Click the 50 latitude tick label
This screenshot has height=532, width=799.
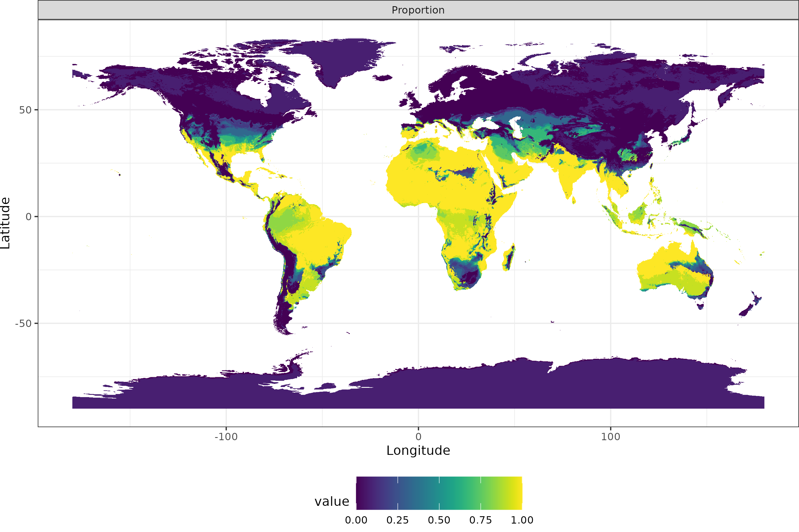25,110
